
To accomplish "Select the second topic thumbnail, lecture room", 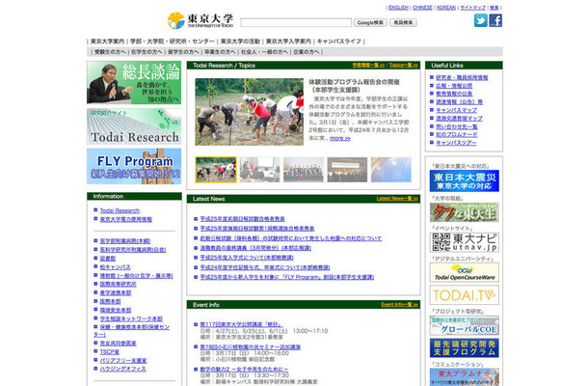I will 259,170.
